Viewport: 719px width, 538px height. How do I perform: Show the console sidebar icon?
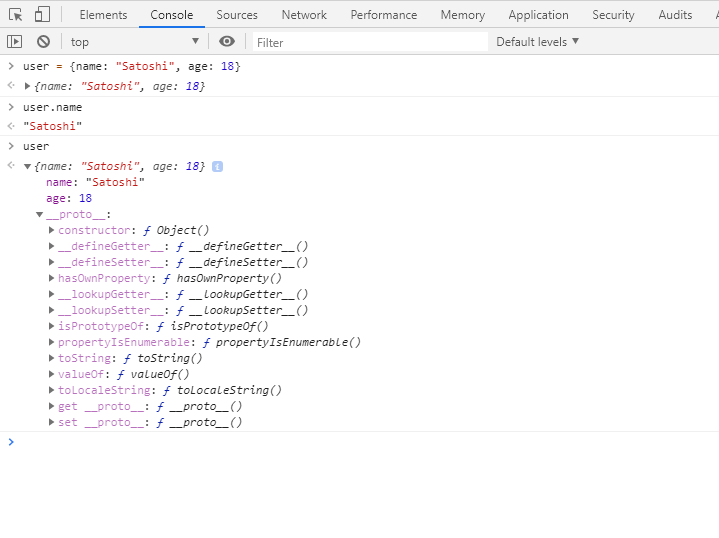14,42
